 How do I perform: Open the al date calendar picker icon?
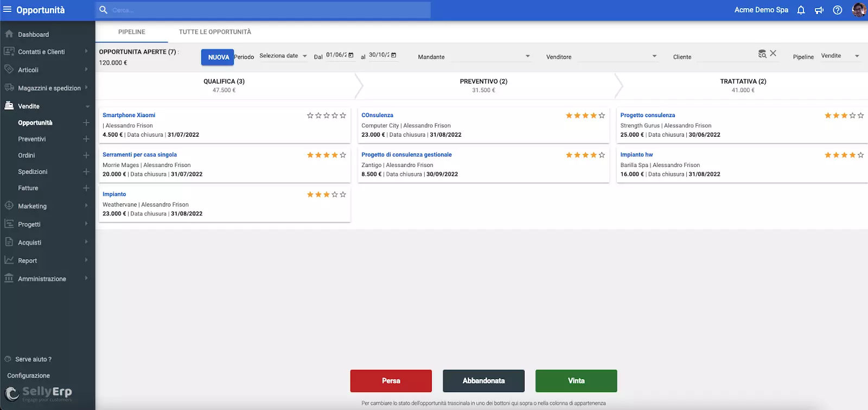pos(394,55)
